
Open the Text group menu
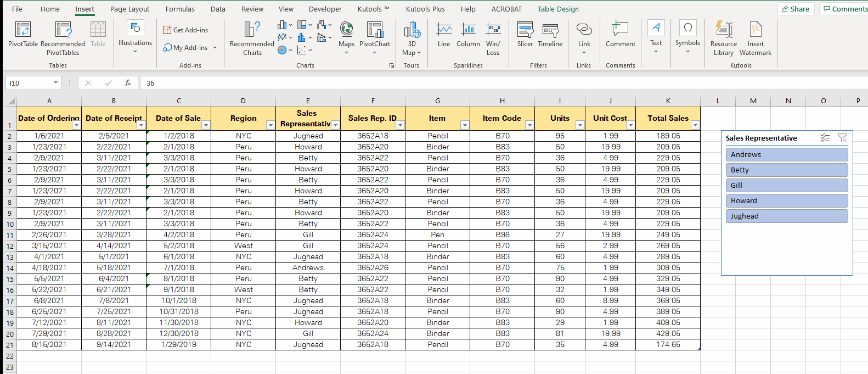click(x=656, y=37)
